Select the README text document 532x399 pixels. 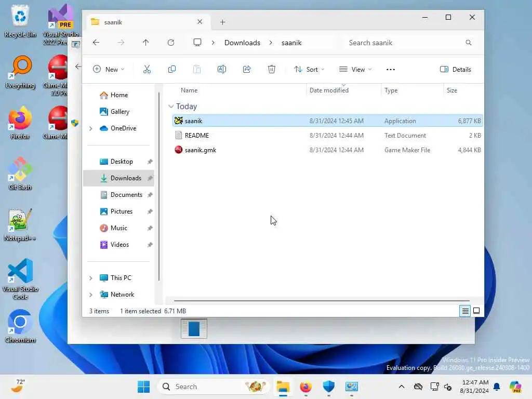tap(327, 136)
